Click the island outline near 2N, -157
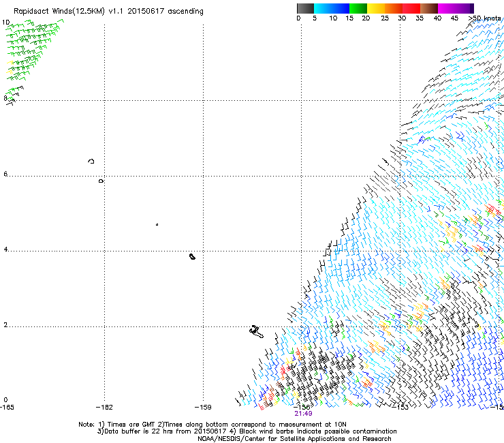Screen dimensions: 504x443 [256, 331]
